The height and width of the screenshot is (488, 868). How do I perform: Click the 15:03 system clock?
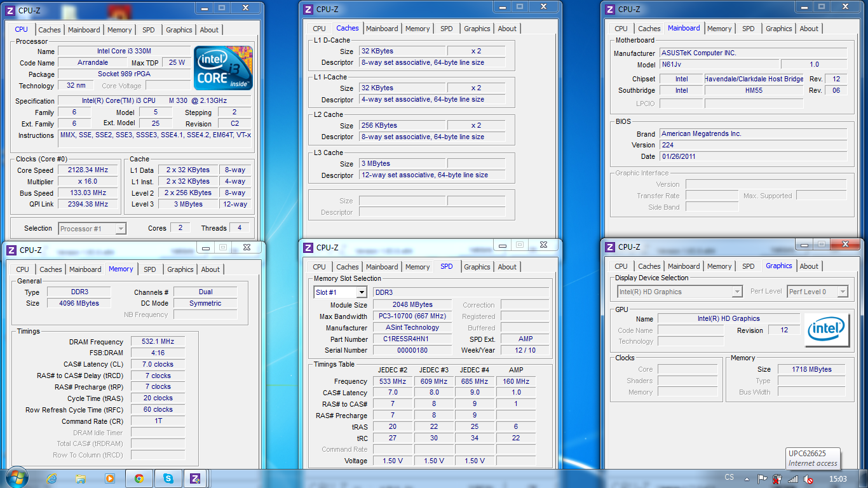click(x=838, y=478)
